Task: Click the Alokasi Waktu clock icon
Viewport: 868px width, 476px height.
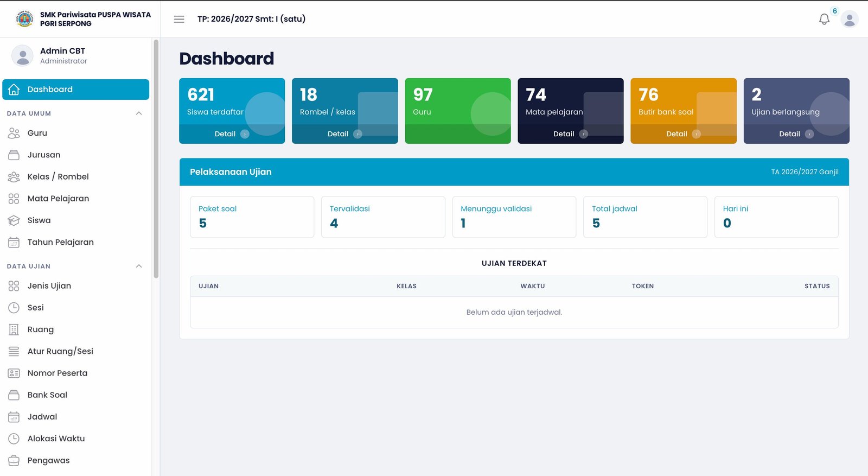Action: (x=14, y=439)
